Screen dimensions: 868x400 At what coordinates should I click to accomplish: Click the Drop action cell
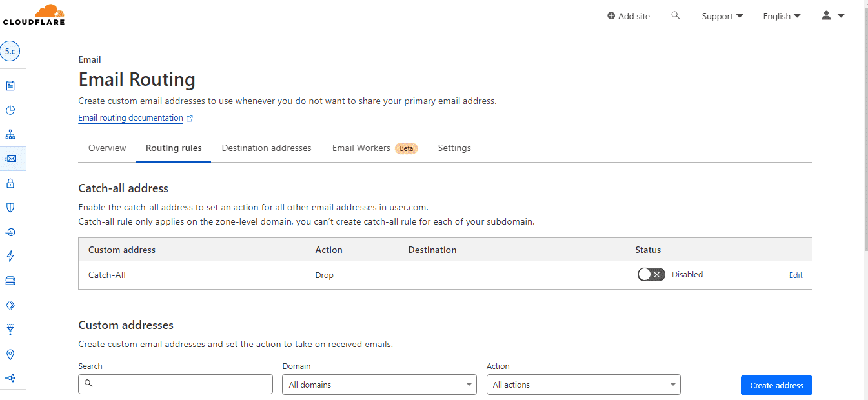point(325,275)
